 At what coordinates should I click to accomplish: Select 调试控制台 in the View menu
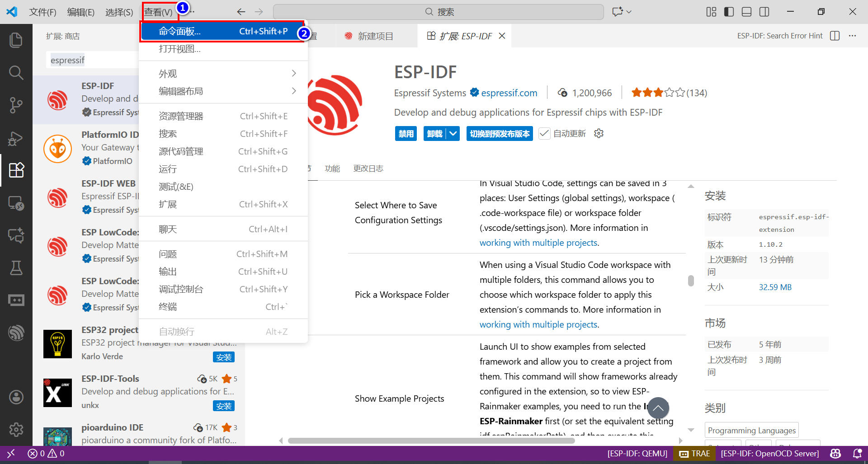click(x=223, y=289)
